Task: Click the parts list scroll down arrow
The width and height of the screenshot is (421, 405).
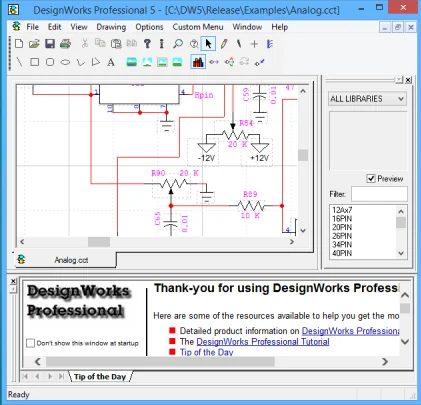Action: [x=401, y=254]
